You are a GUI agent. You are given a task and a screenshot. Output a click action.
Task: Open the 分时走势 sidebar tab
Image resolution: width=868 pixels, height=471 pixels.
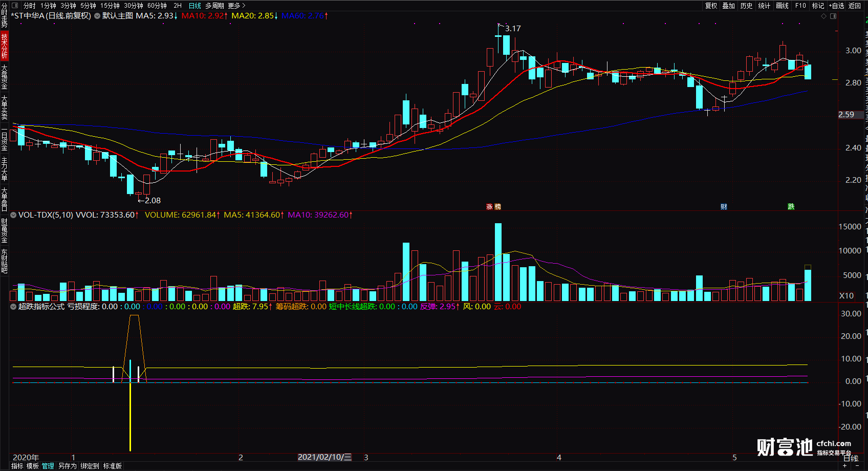[4, 16]
